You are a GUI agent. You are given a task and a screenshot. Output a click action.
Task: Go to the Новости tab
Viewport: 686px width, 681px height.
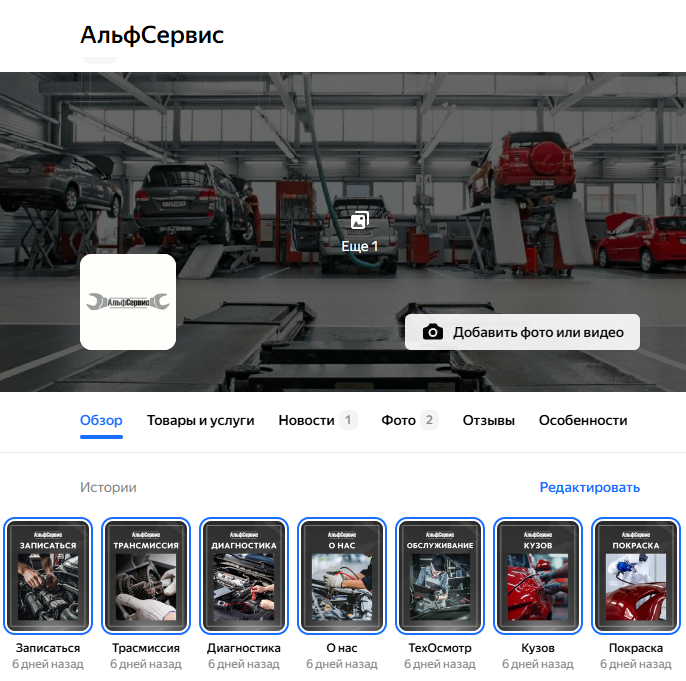click(318, 420)
